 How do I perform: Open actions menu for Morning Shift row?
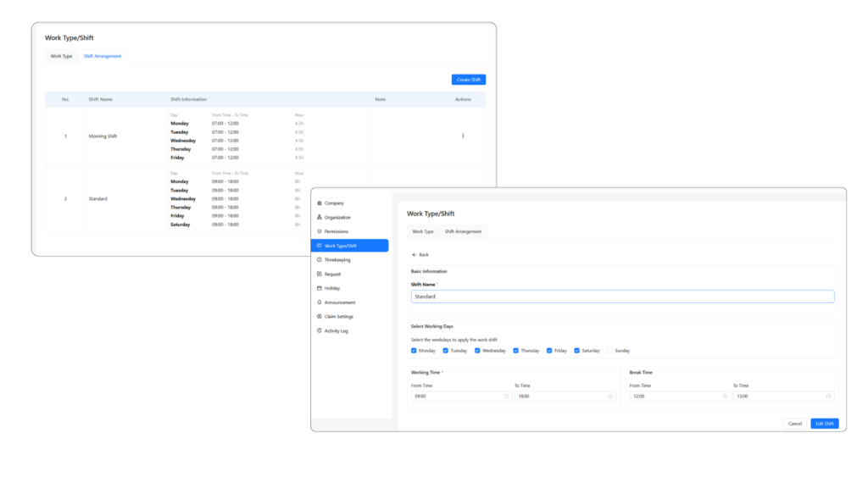coord(463,136)
